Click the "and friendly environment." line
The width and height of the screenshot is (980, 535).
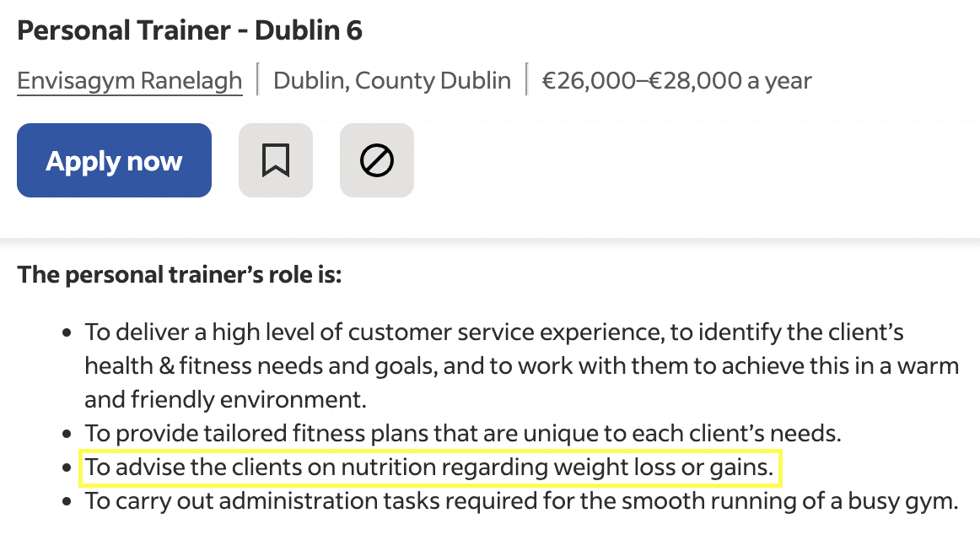pyautogui.click(x=225, y=399)
